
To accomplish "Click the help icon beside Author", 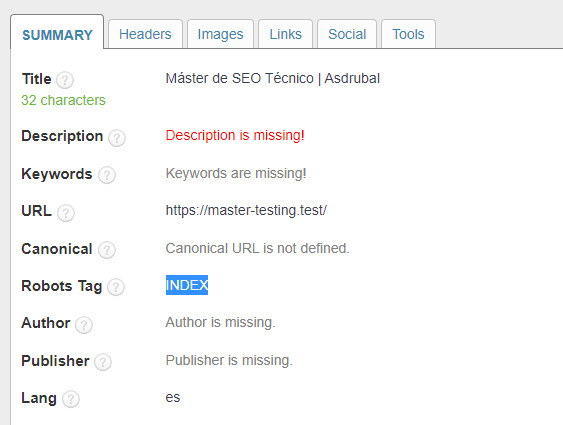I will tap(84, 325).
